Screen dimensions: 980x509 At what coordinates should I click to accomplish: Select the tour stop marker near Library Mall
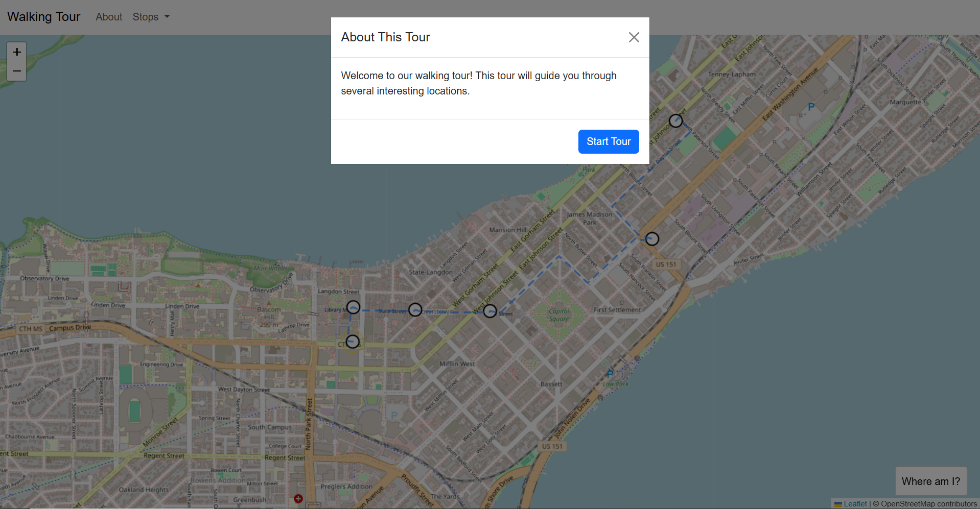coord(353,307)
